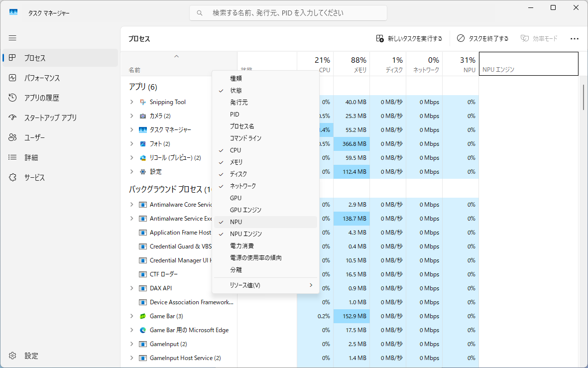Click the Game Bar (3) icon

pos(143,316)
